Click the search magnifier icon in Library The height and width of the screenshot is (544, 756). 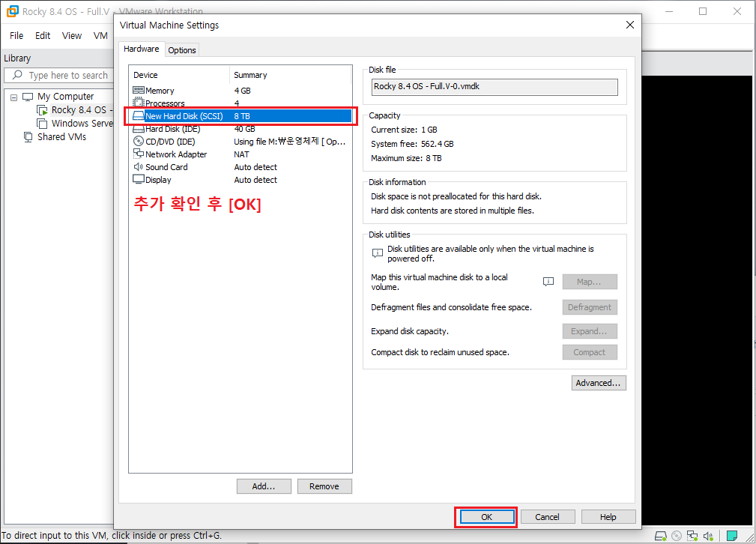(17, 75)
